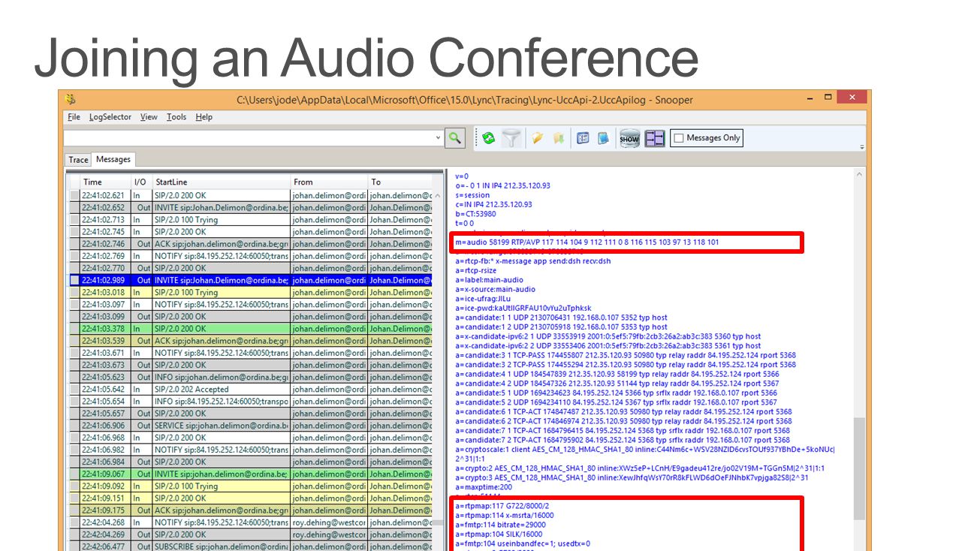Open the LogSelector menu
Image resolution: width=980 pixels, height=551 pixels.
coord(110,117)
